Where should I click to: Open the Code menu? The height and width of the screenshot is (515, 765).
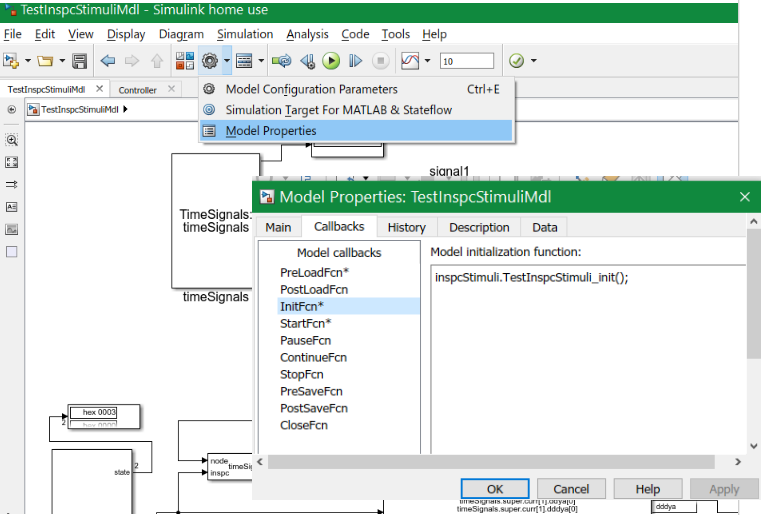tap(355, 34)
